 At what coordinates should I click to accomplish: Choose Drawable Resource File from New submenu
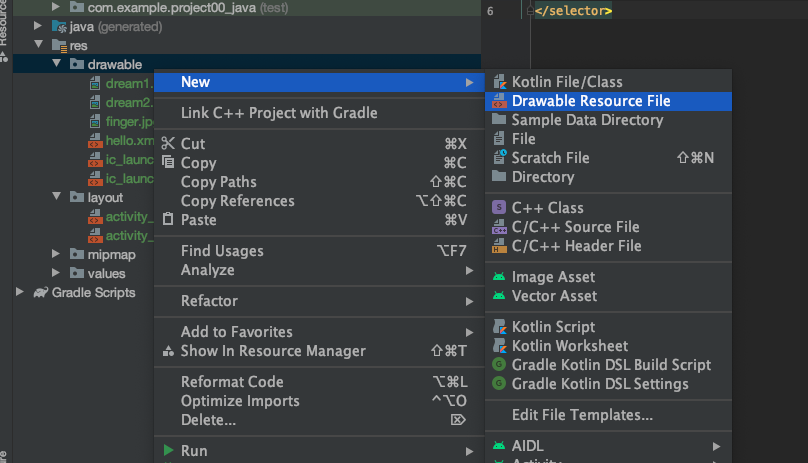(x=608, y=101)
